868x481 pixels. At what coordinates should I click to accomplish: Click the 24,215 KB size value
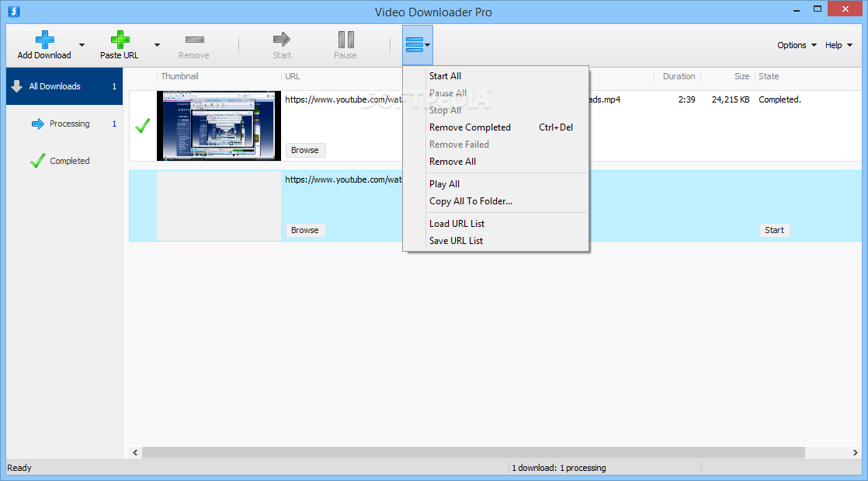click(731, 99)
